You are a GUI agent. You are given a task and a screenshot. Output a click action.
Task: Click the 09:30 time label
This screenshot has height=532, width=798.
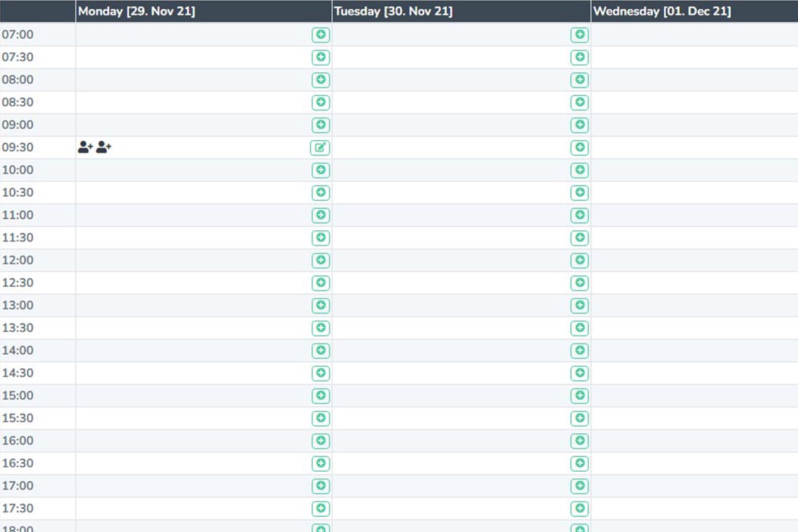tap(17, 148)
